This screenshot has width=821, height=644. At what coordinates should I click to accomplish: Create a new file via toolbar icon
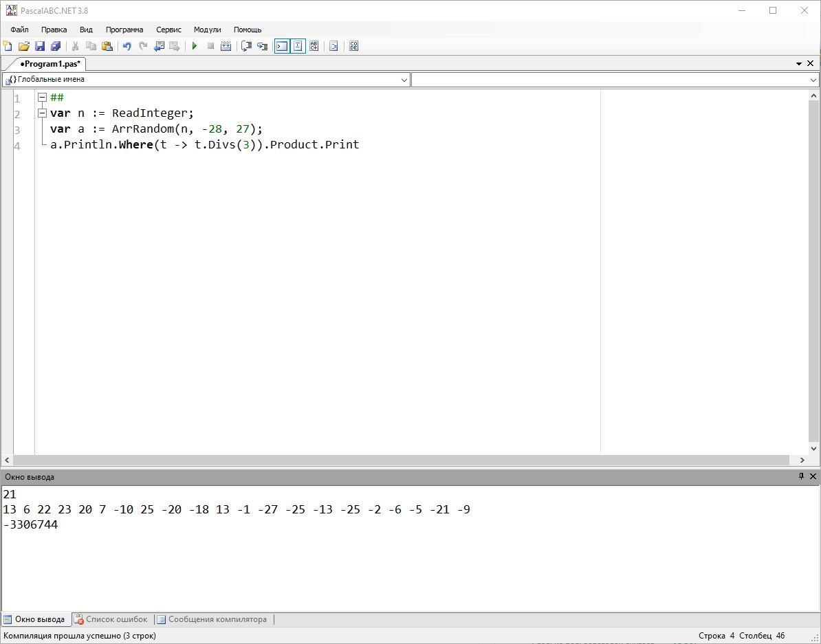coord(8,46)
